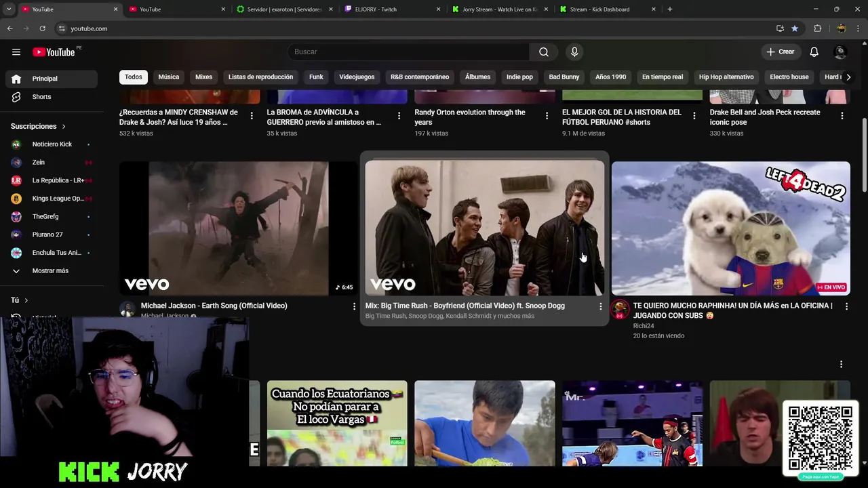The width and height of the screenshot is (868, 488).
Task: Open a new browser tab
Action: coord(669,9)
